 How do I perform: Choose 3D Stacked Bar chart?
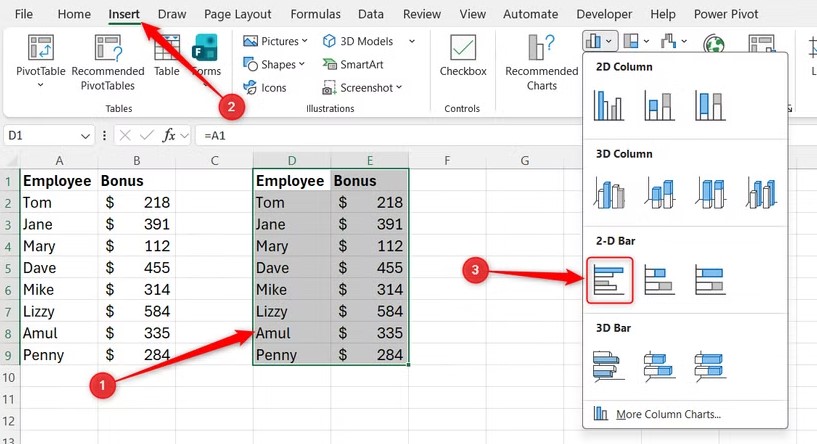(x=659, y=366)
